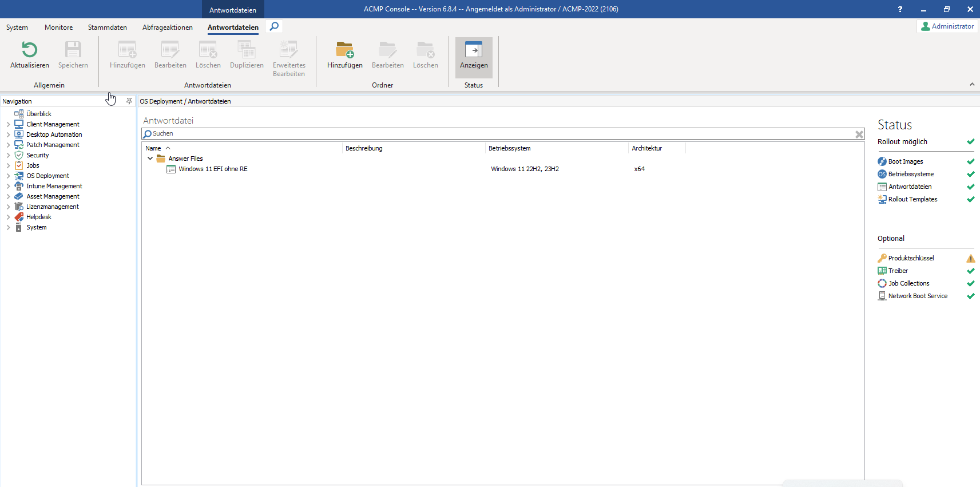Click the Network Boot Service entry
The height and width of the screenshot is (487, 980).
coord(917,296)
